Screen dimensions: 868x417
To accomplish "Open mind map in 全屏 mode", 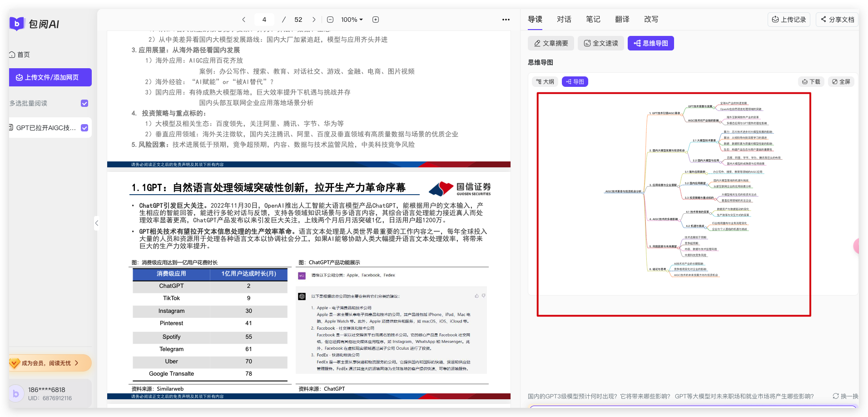I will pyautogui.click(x=841, y=82).
